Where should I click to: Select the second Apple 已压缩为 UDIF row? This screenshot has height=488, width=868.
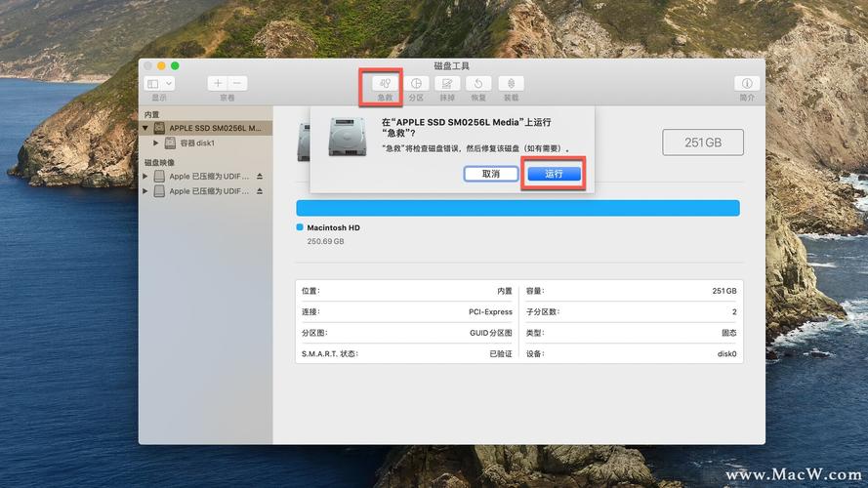click(x=205, y=191)
